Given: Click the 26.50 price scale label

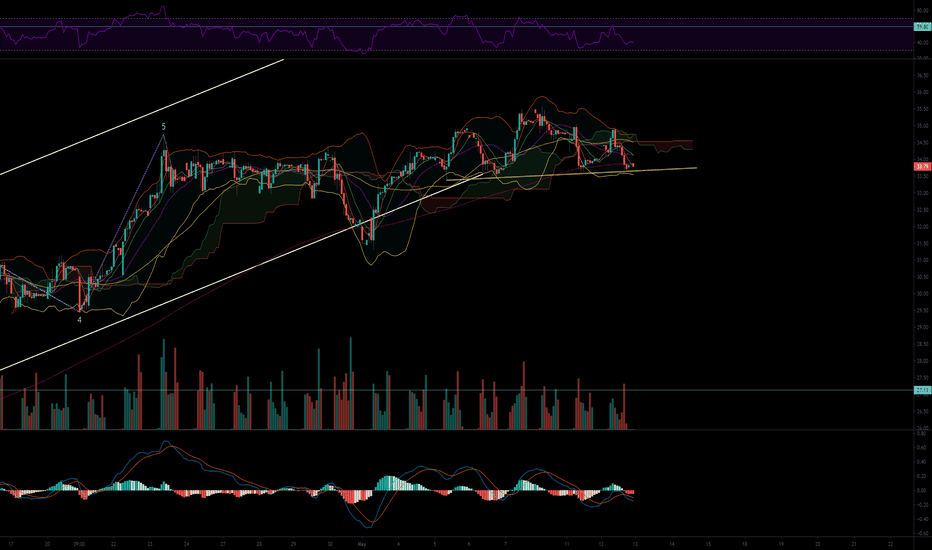Looking at the screenshot, I should [x=922, y=411].
